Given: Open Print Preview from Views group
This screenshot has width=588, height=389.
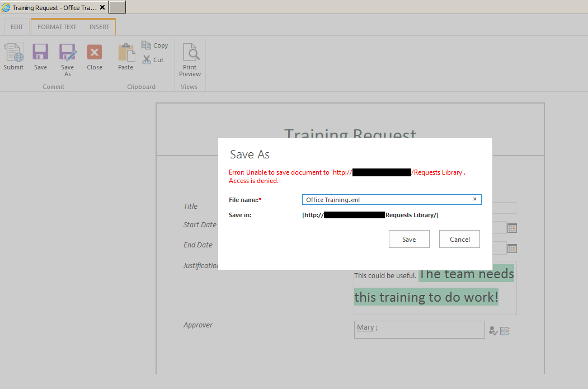Looking at the screenshot, I should (x=190, y=54).
